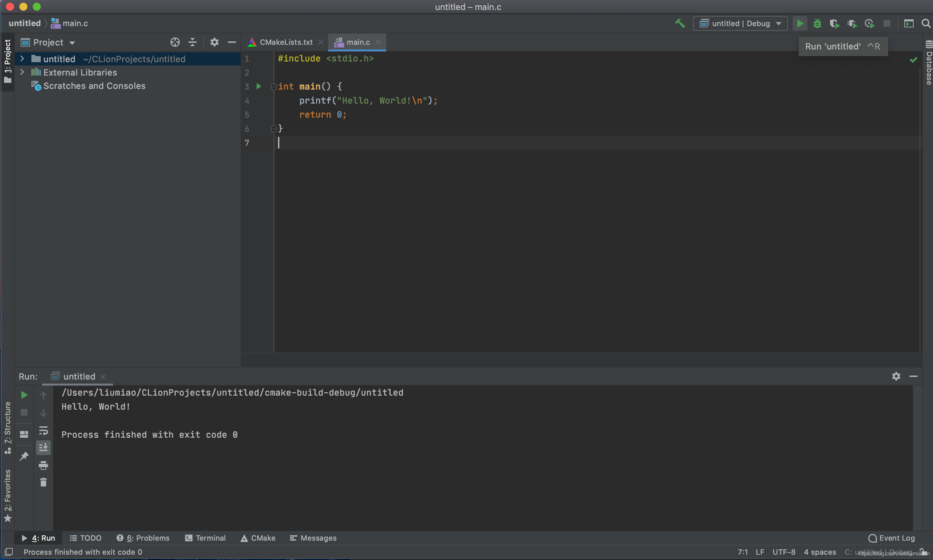Viewport: 933px width, 560px height.
Task: Click the cursor position input field 7:1
Action: (x=742, y=551)
